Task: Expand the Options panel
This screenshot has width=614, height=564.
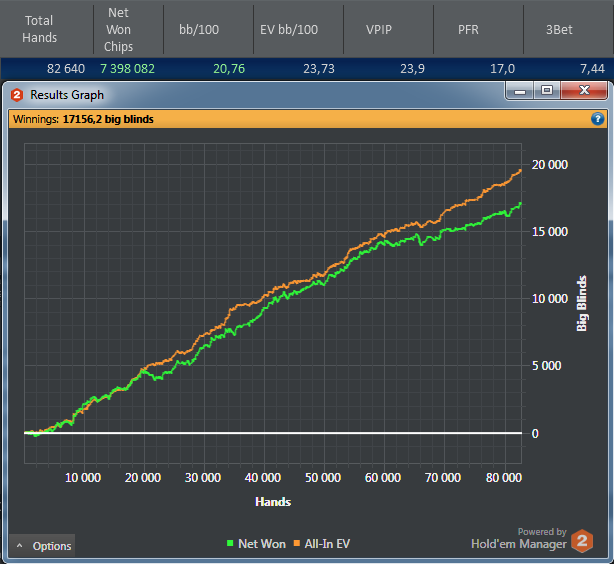Action: (42, 546)
